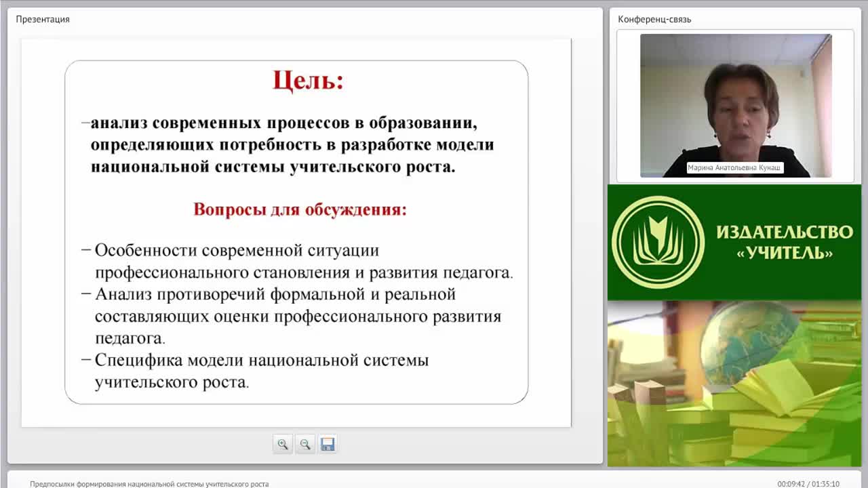
Task: Click the globe and books banner image
Action: click(734, 384)
